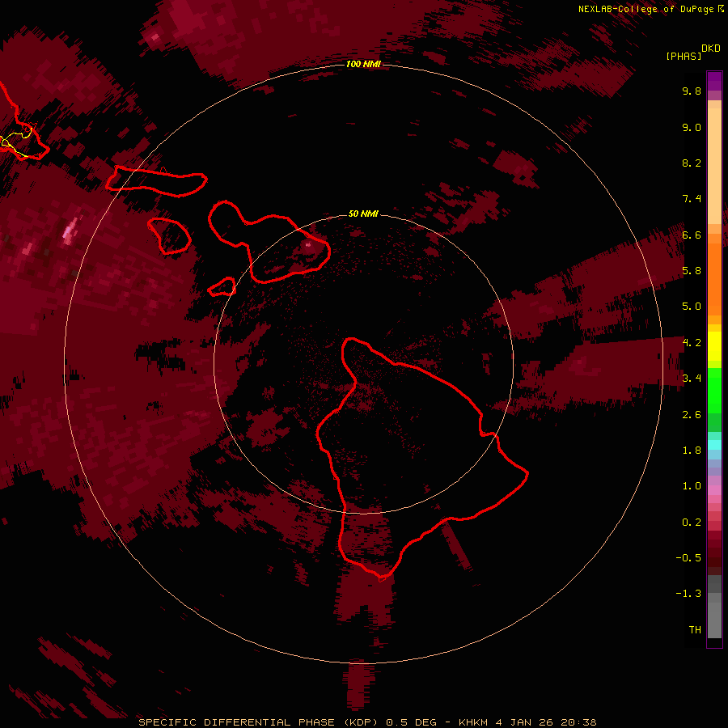The width and height of the screenshot is (728, 728).
Task: Click the DKD legend title
Action: [711, 49]
